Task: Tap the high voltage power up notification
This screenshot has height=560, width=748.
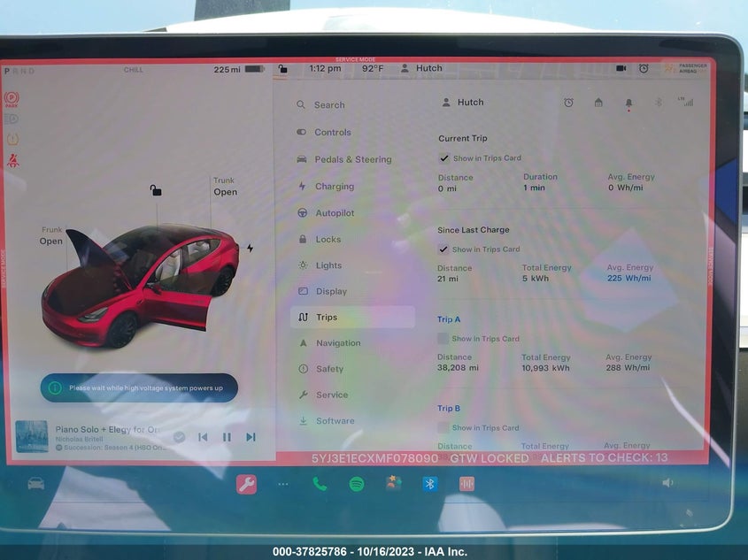Action: (139, 388)
